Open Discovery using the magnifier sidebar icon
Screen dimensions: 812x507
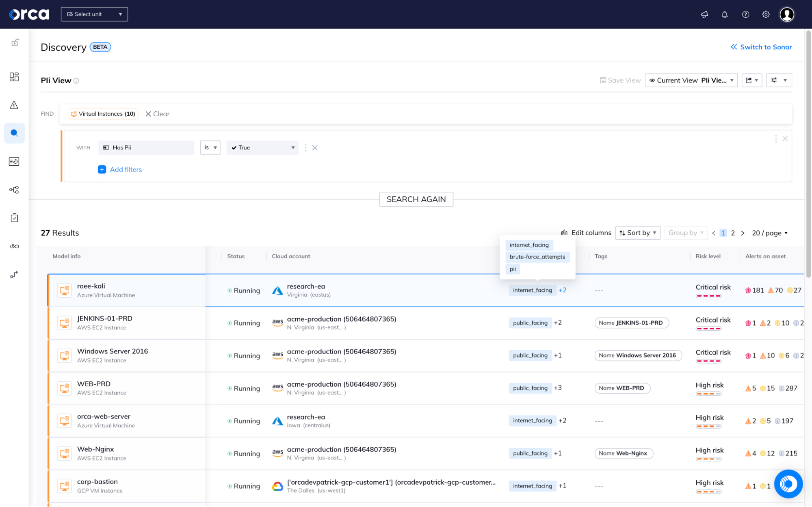pyautogui.click(x=14, y=133)
